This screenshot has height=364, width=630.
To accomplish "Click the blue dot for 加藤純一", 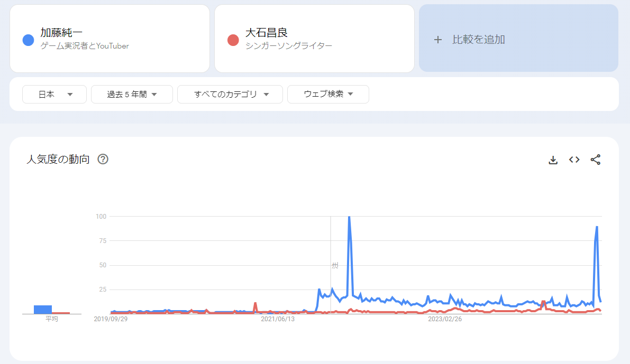I will click(x=29, y=40).
